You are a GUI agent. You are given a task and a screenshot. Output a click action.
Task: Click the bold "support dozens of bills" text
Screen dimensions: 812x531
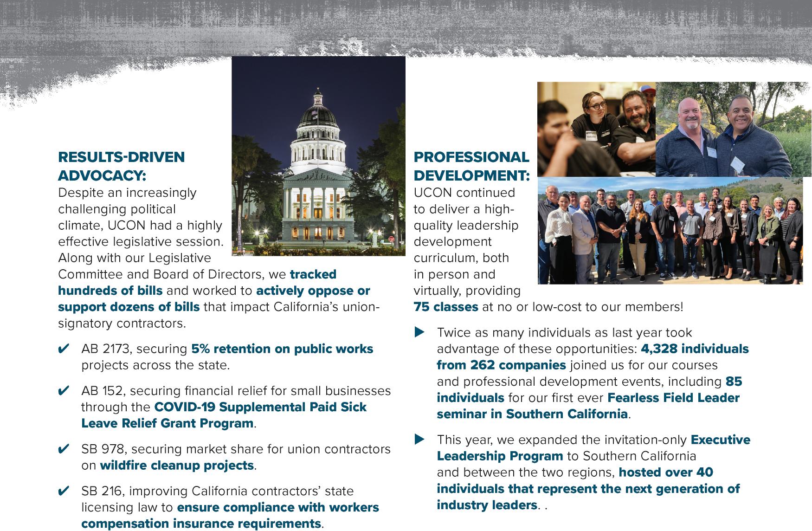point(129,307)
